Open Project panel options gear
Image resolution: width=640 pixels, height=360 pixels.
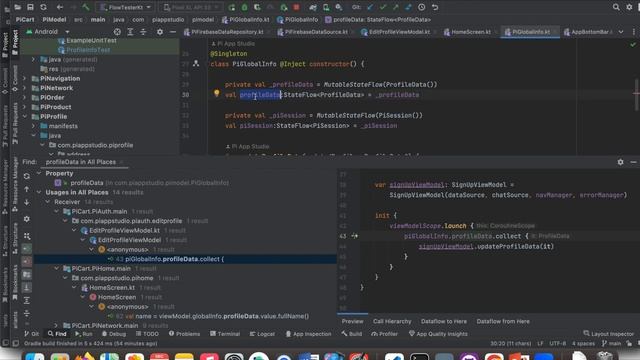tap(160, 31)
